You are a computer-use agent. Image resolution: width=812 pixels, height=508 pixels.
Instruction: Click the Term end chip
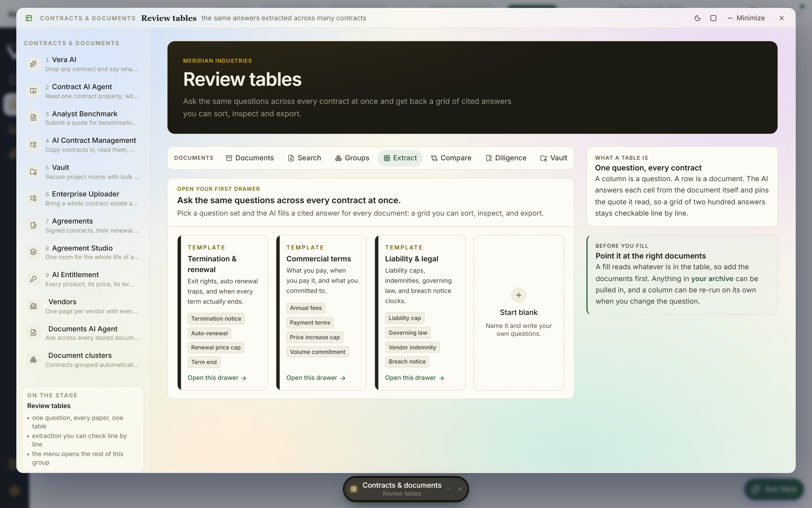point(204,362)
